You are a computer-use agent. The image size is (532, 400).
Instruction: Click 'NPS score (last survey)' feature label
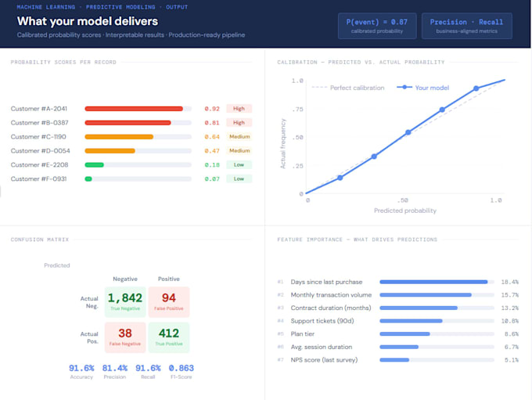coord(324,360)
